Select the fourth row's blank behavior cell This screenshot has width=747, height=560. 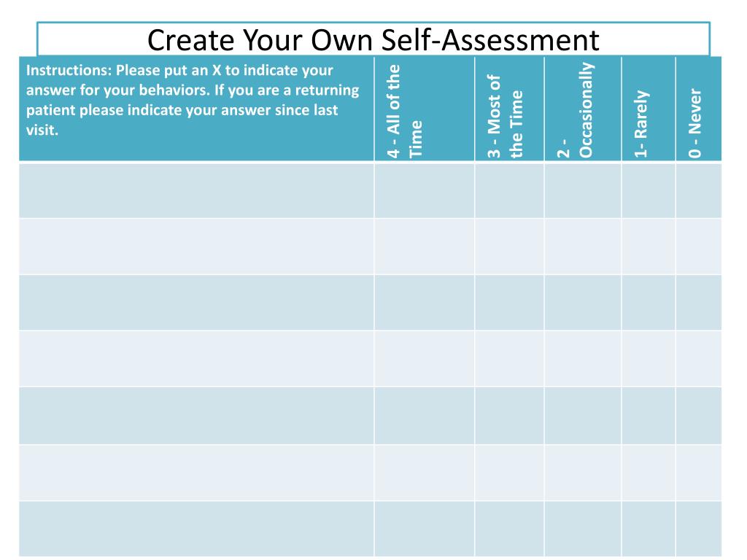click(x=196, y=359)
